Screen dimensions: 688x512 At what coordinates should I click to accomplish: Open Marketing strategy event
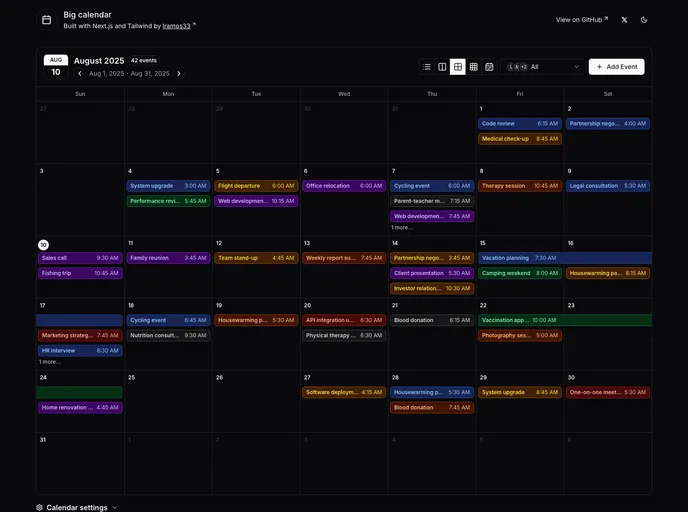pos(80,336)
